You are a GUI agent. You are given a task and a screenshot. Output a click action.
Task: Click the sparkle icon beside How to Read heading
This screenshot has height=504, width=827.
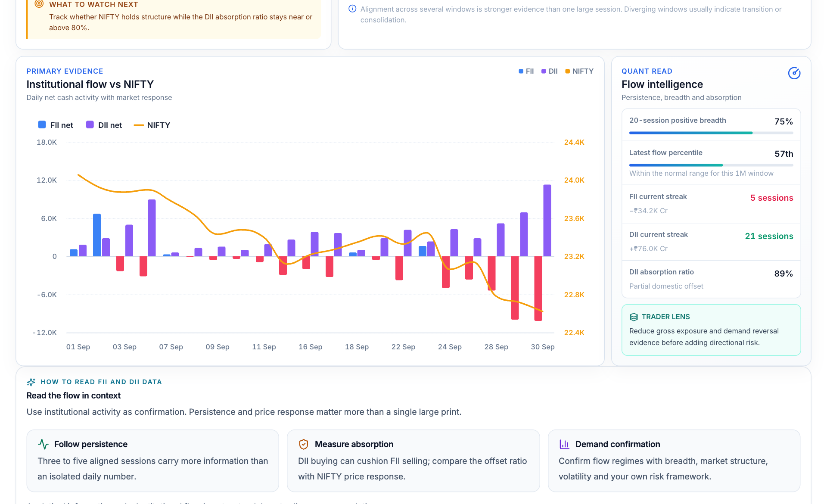(x=31, y=382)
